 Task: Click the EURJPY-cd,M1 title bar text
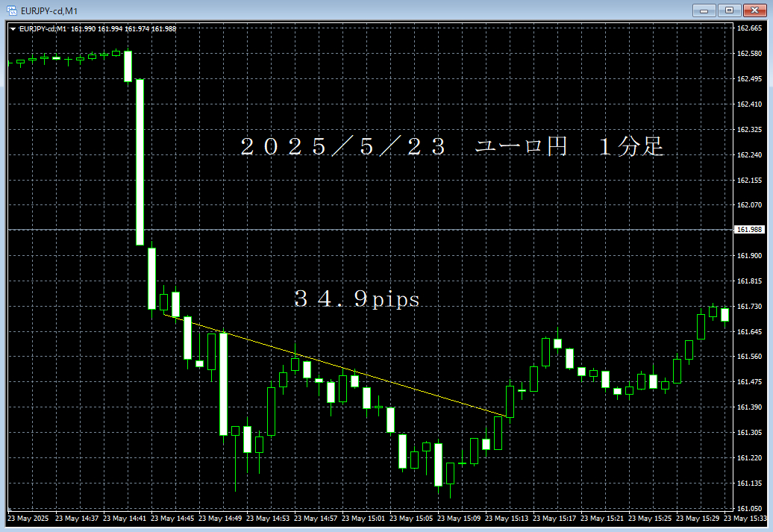45,10
